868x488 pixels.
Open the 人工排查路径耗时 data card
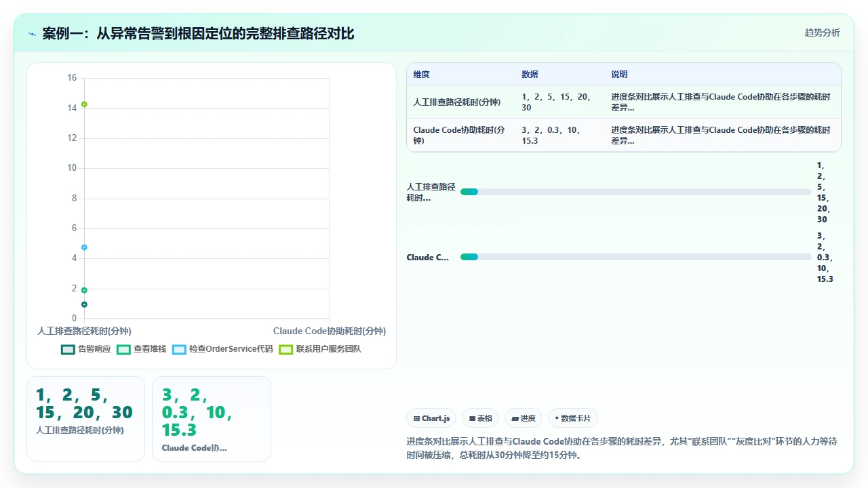pyautogui.click(x=85, y=419)
